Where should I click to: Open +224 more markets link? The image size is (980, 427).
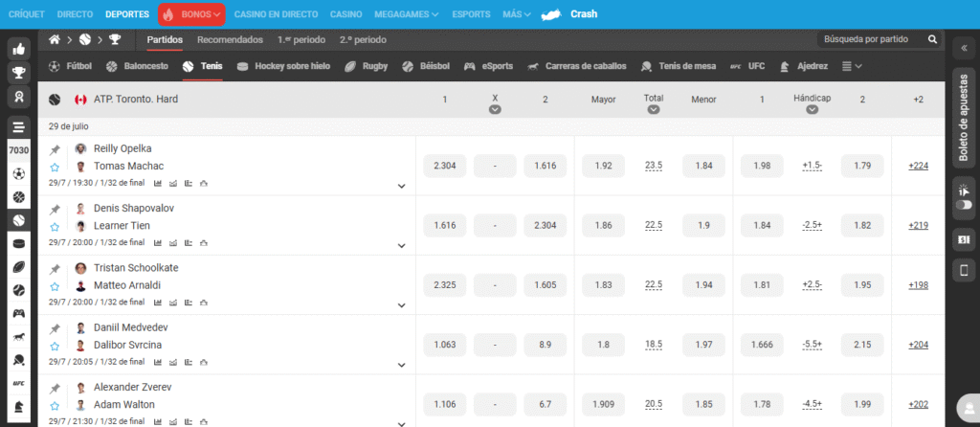coord(918,166)
